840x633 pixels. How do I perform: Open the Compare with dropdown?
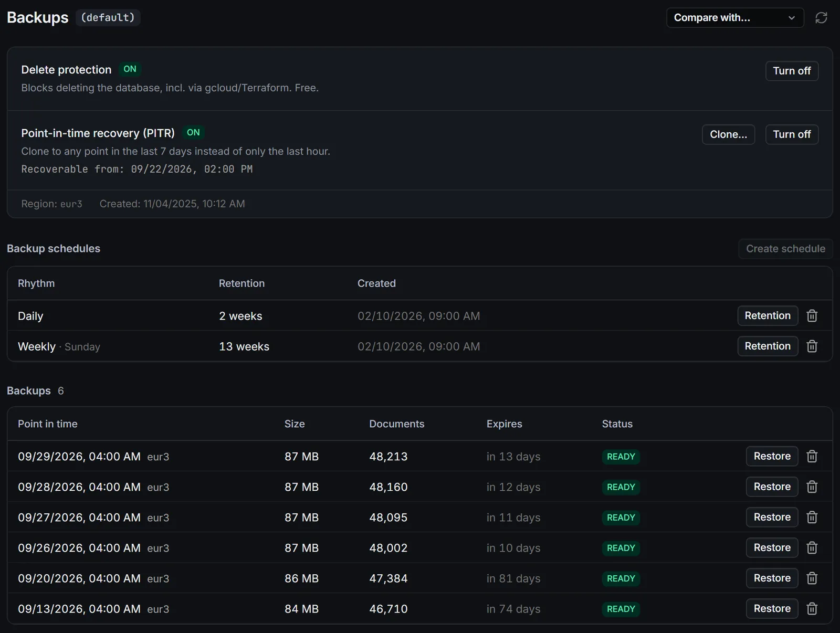735,18
